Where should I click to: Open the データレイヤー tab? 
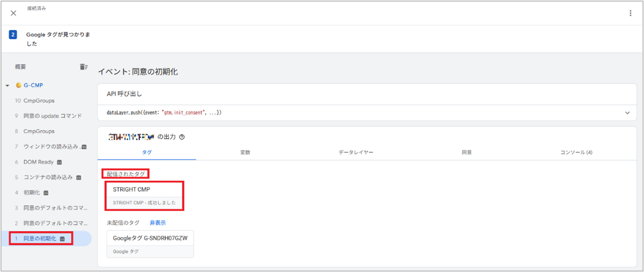(x=356, y=152)
